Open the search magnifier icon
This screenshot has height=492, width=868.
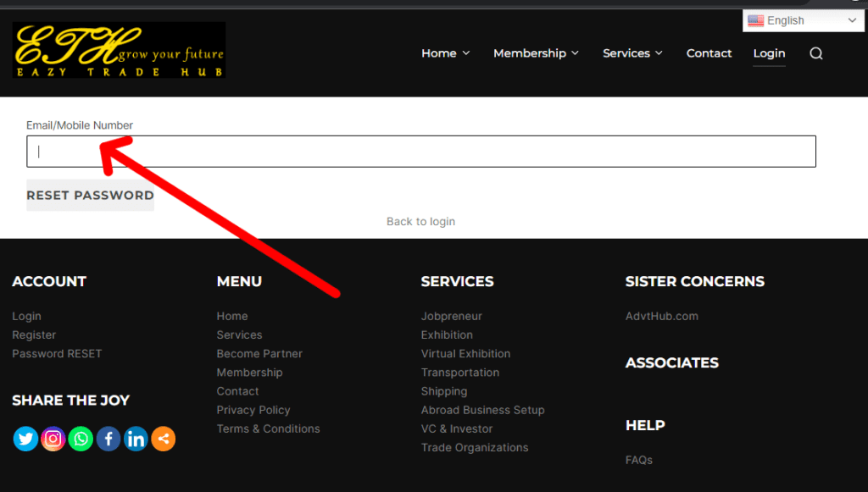click(x=815, y=53)
